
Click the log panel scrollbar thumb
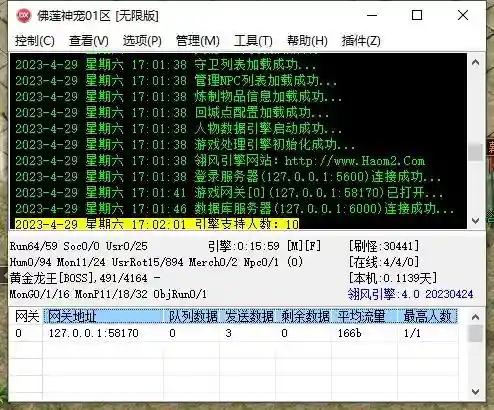476,152
